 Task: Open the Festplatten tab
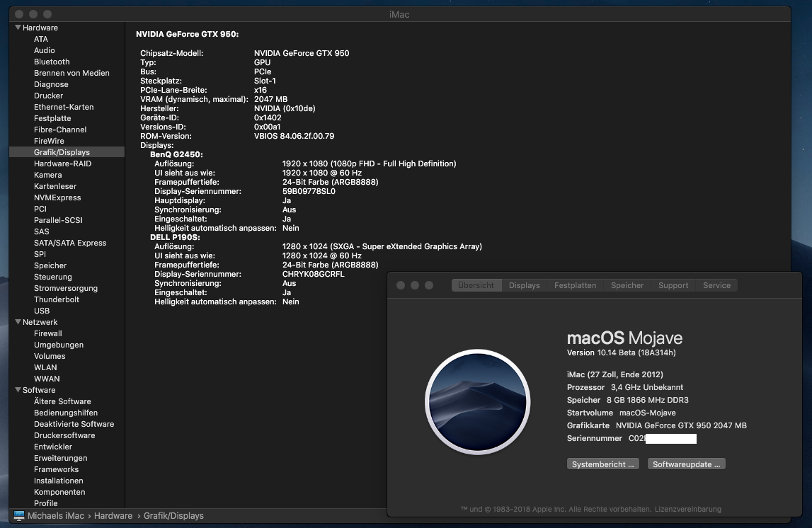click(x=575, y=285)
